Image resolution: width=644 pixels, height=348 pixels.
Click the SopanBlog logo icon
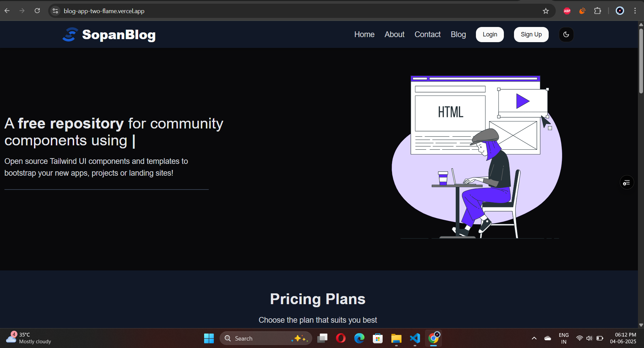(x=70, y=35)
